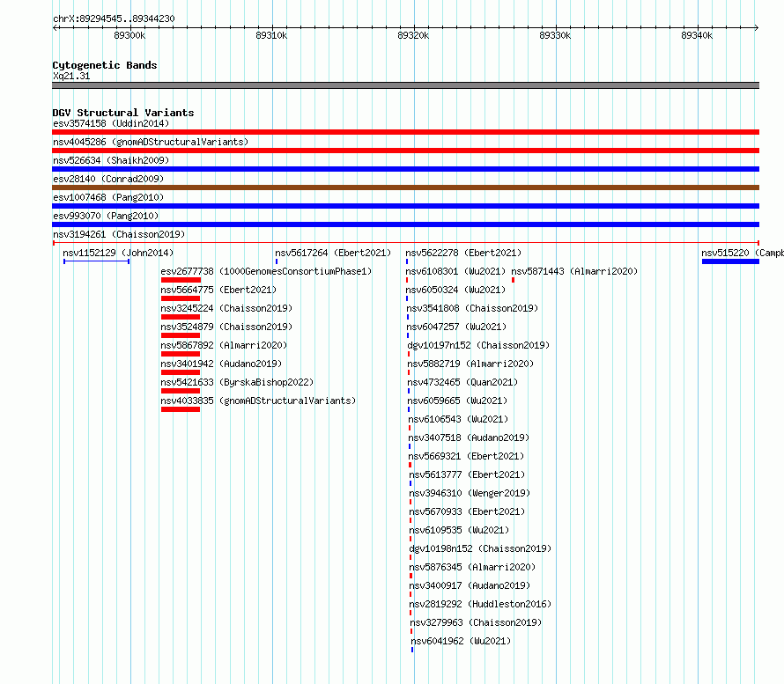Click the chrX:89294545..89344230 coordinate label
Viewport: 784px width, 684px height.
(114, 18)
